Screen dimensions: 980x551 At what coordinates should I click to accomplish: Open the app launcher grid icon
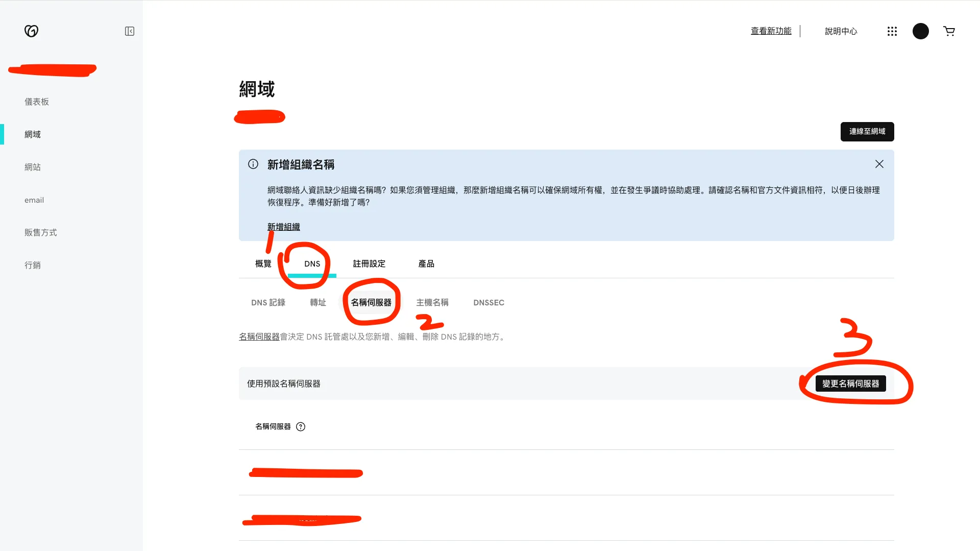click(892, 31)
